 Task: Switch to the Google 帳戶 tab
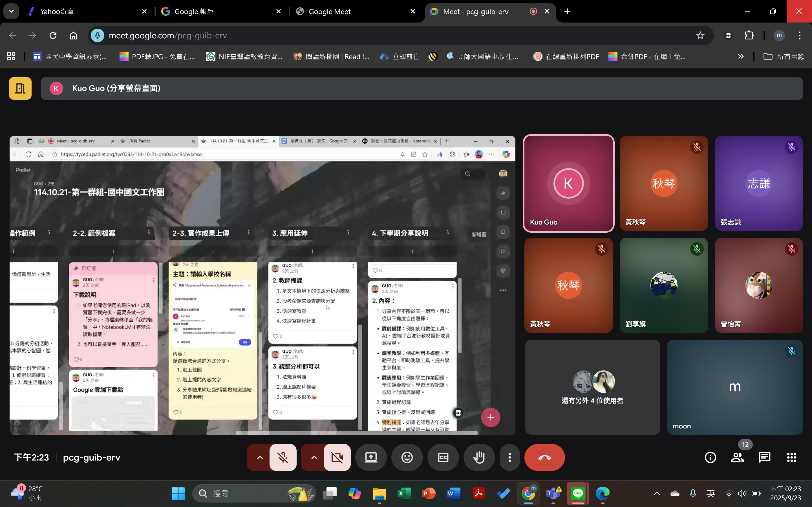[194, 11]
